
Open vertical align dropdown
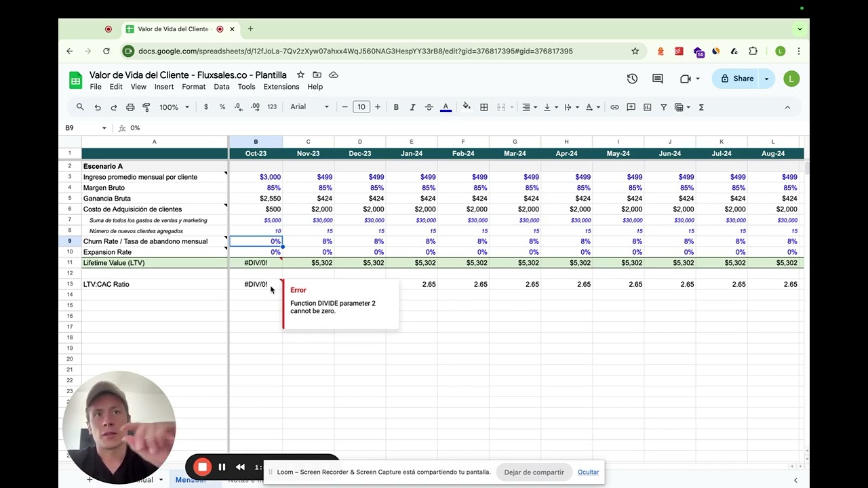click(550, 107)
